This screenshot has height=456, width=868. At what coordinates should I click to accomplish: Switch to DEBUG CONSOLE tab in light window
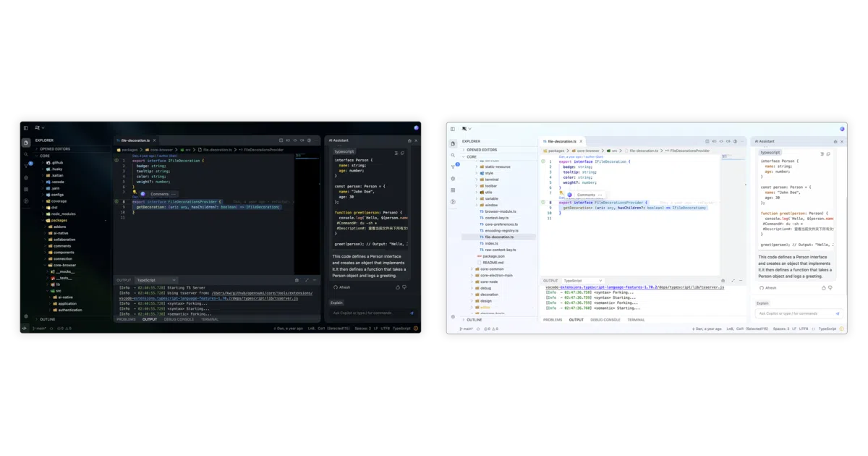click(x=605, y=319)
